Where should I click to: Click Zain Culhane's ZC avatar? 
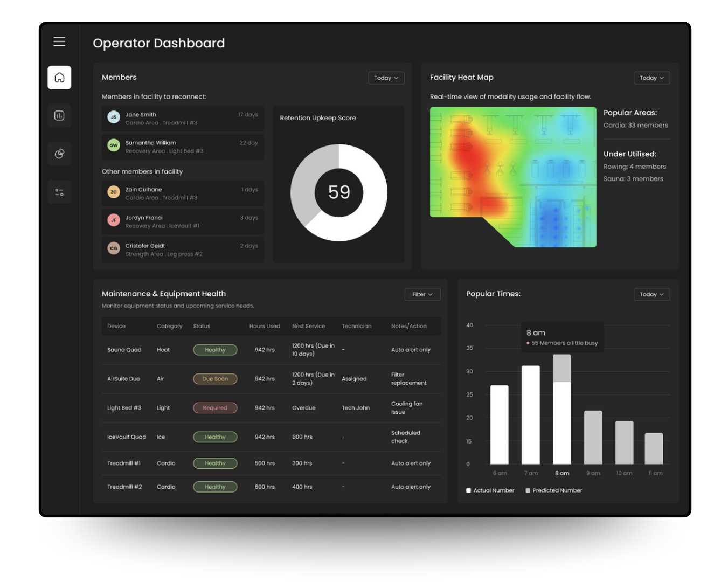[114, 192]
